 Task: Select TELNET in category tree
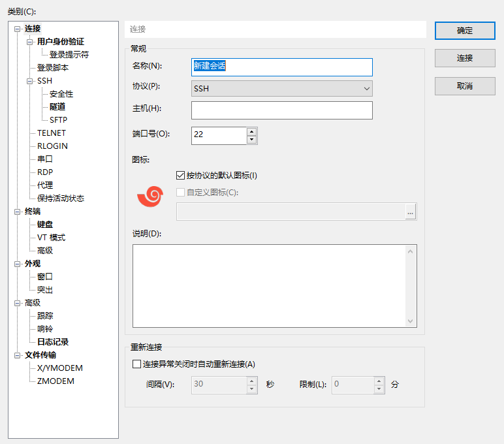[x=52, y=133]
